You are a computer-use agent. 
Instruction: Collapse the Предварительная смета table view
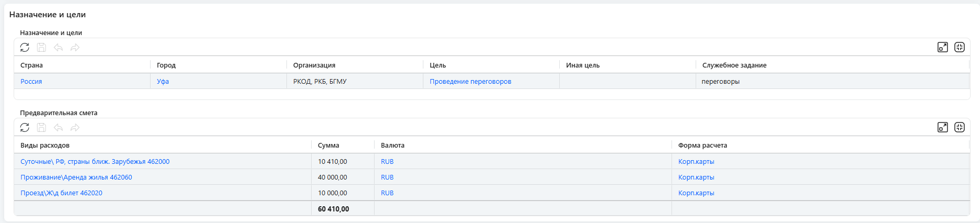(x=960, y=128)
